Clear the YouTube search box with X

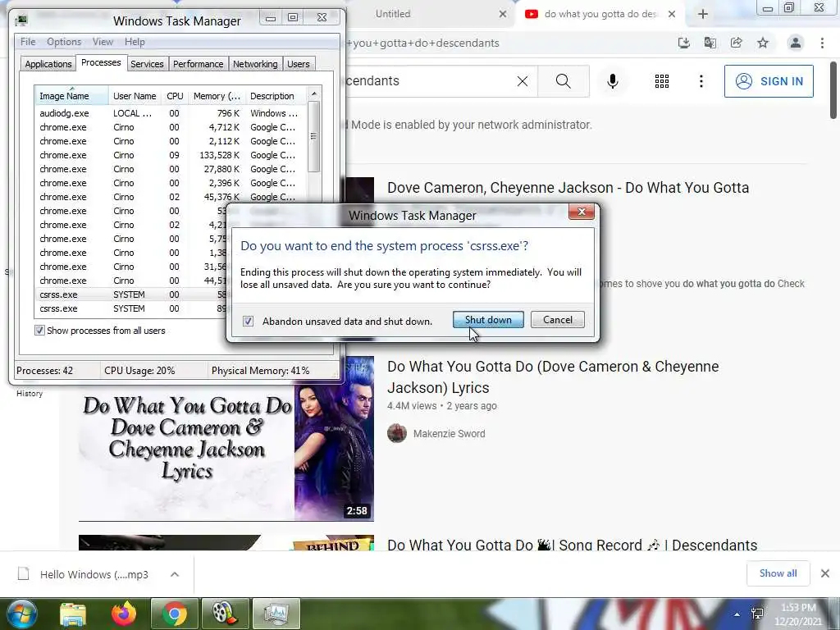[523, 81]
